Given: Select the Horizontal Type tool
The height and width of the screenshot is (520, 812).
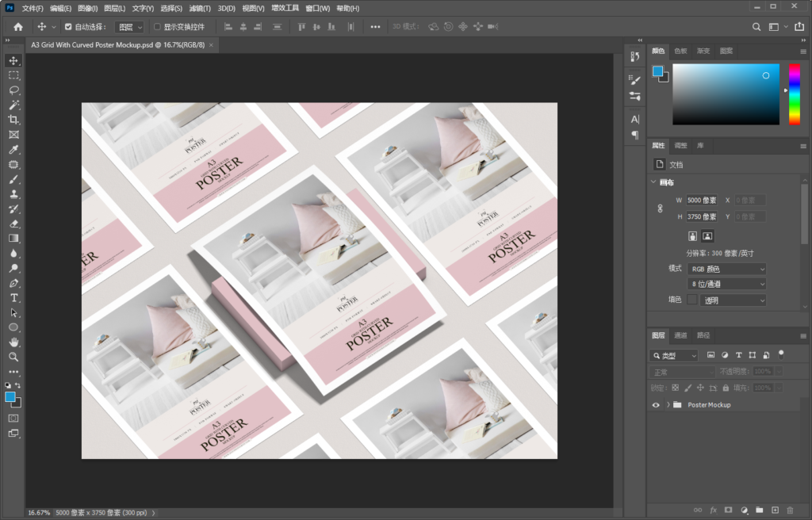Looking at the screenshot, I should click(13, 298).
